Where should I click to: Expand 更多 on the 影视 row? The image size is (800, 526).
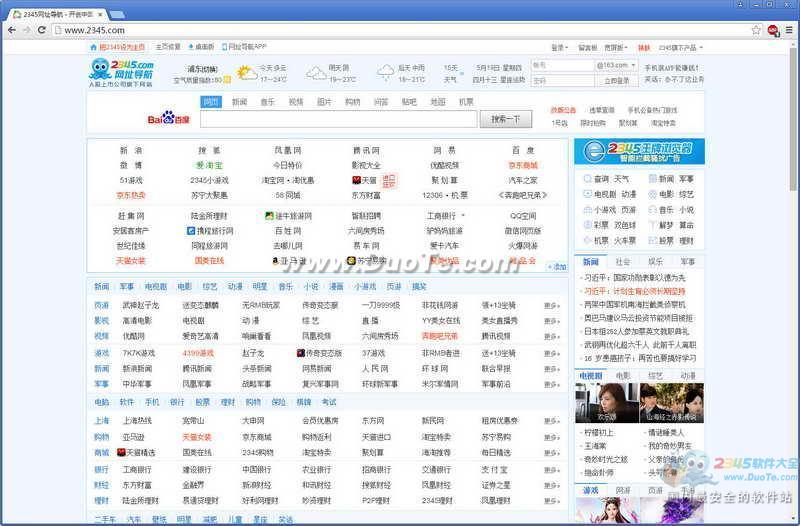click(552, 321)
